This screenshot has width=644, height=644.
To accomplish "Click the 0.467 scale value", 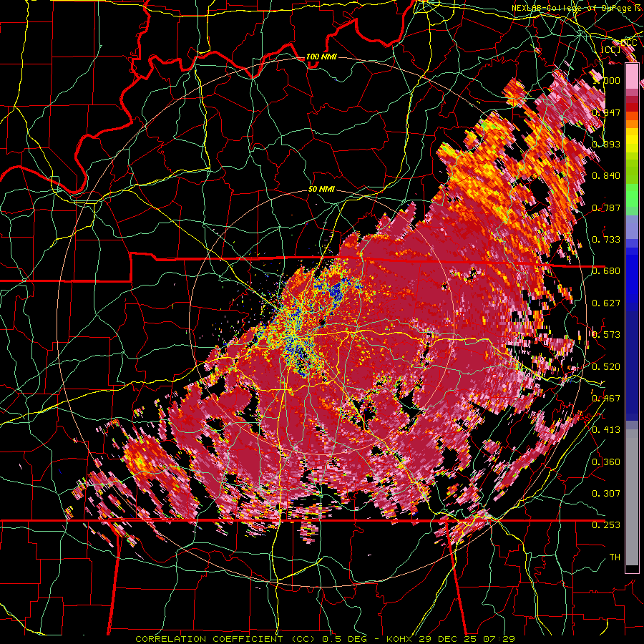I will click(x=606, y=399).
